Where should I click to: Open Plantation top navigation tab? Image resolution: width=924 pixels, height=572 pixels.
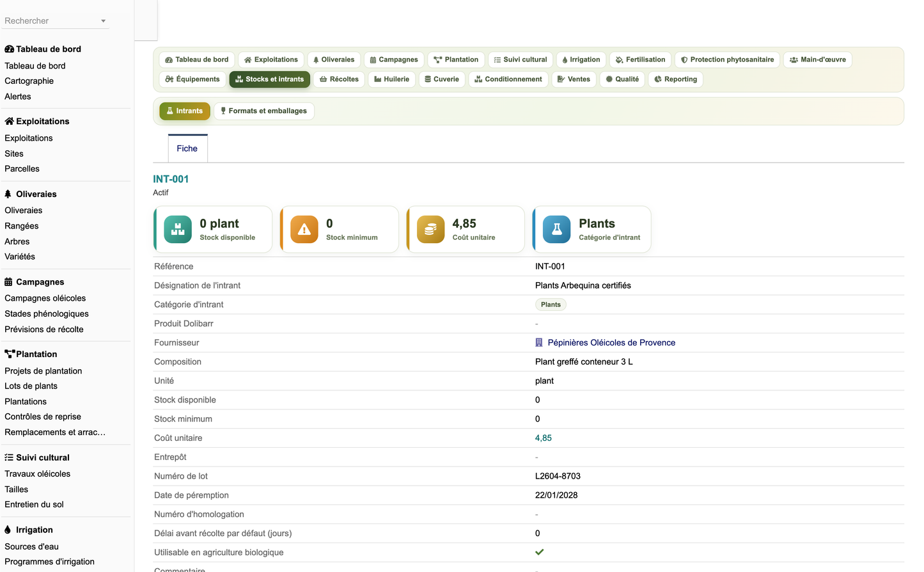456,60
